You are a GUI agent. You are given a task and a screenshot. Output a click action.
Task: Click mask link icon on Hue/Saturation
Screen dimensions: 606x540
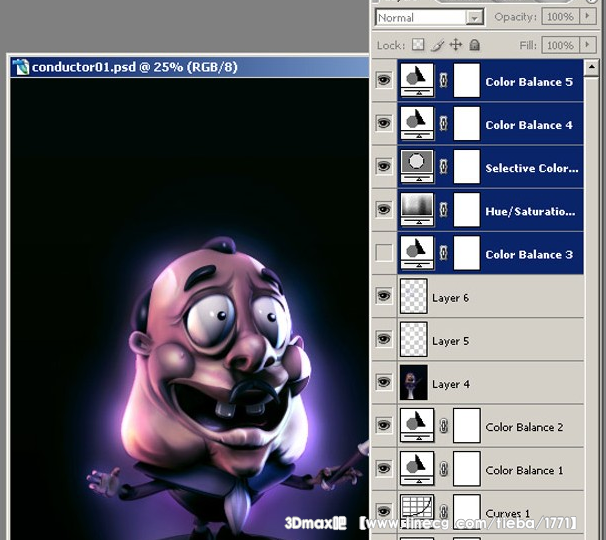444,210
